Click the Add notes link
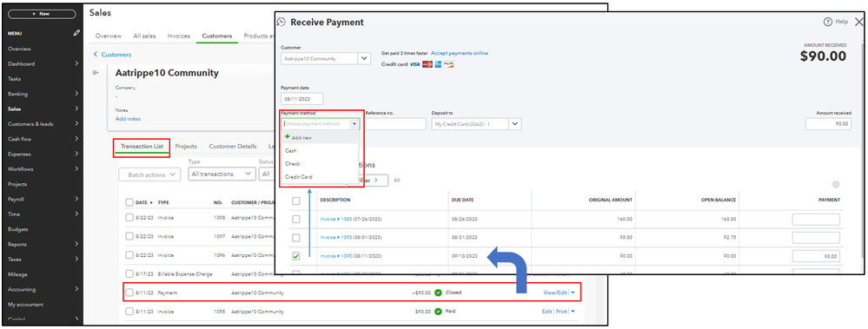Image resolution: width=868 pixels, height=329 pixels. (128, 119)
